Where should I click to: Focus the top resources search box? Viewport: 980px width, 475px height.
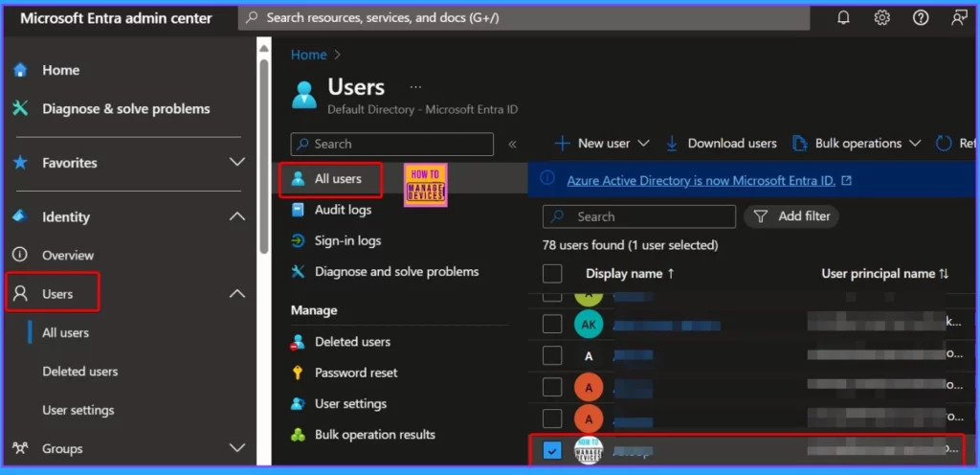[x=523, y=18]
